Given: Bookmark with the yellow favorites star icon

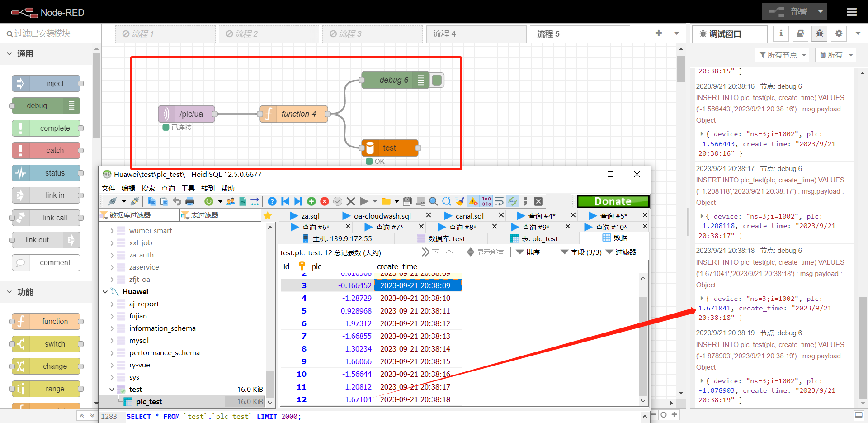Looking at the screenshot, I should click(268, 215).
